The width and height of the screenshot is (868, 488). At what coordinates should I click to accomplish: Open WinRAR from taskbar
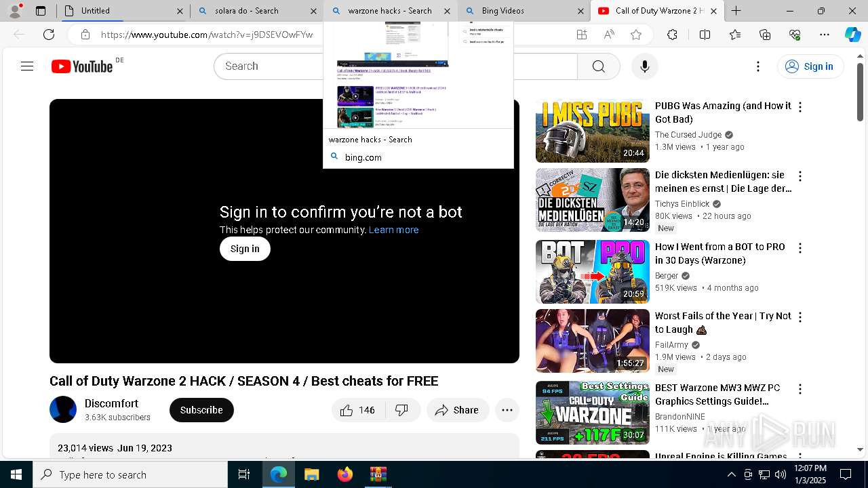(x=378, y=474)
